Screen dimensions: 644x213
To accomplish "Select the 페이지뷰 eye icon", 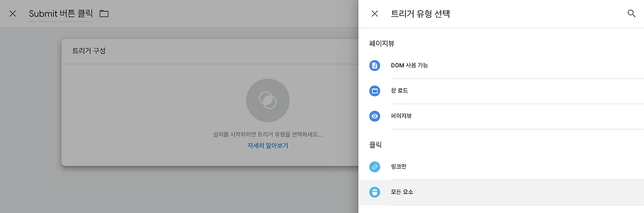I will coord(374,116).
